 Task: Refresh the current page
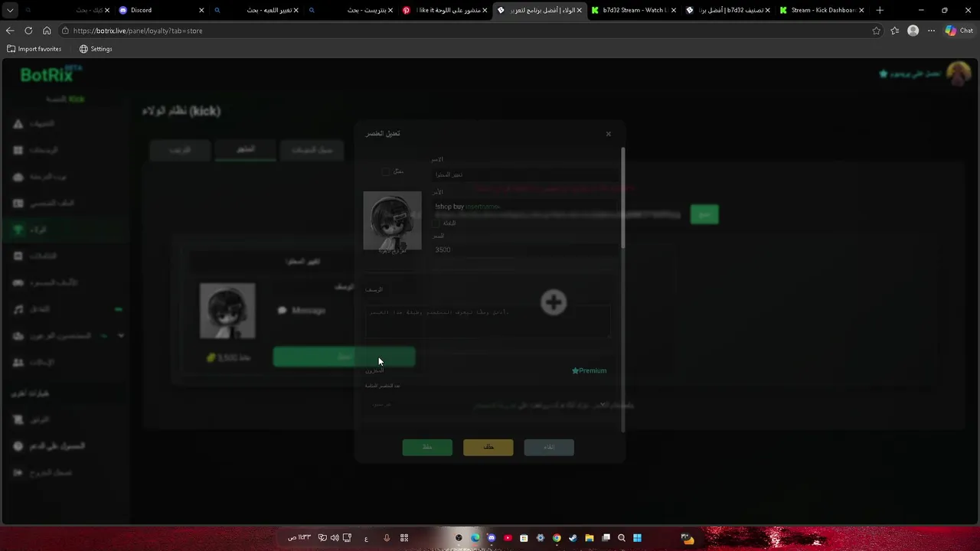(28, 31)
